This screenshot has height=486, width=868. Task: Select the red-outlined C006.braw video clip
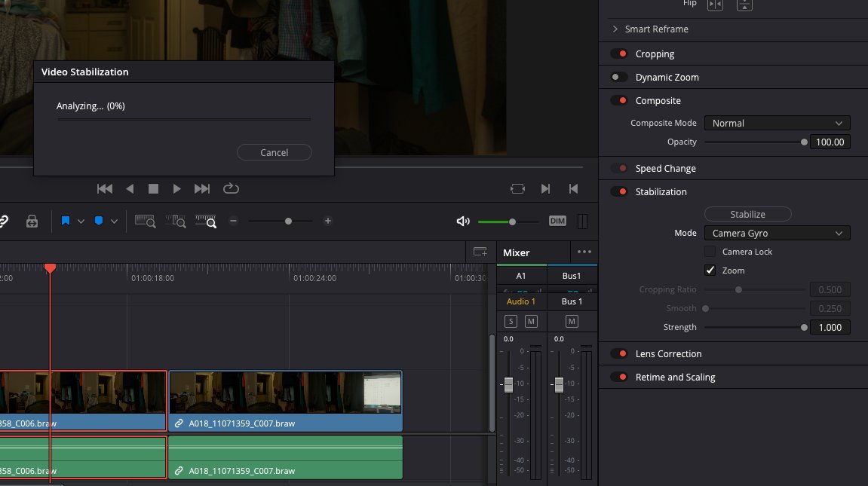pos(83,401)
